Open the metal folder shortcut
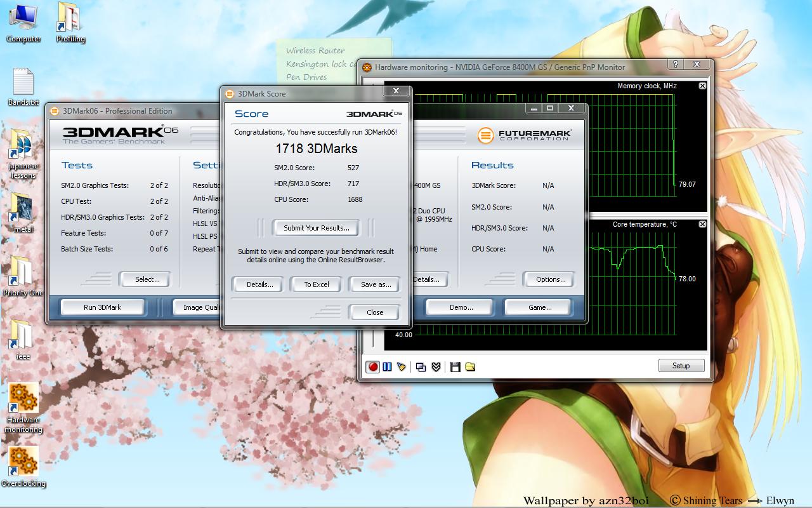The height and width of the screenshot is (508, 812). pos(23,213)
